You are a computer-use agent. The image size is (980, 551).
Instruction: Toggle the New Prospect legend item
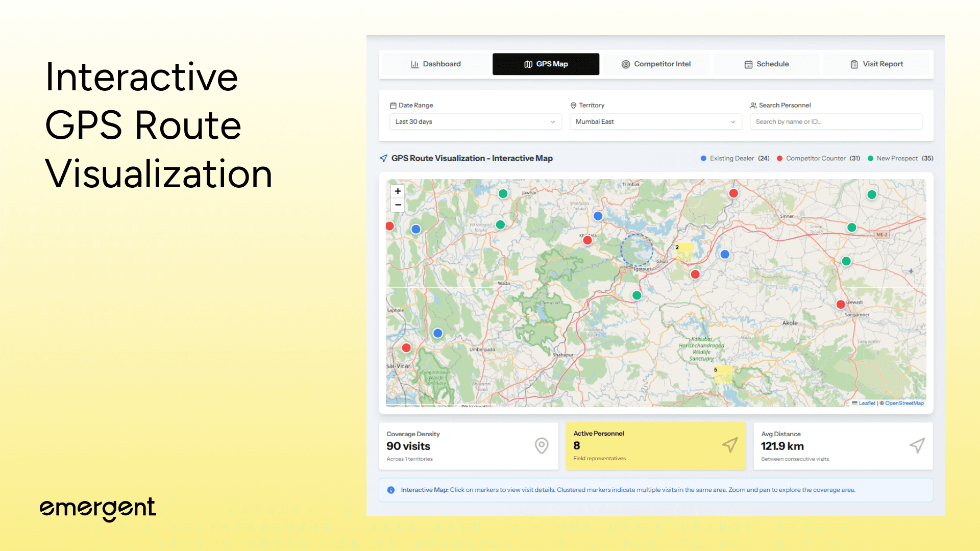(x=897, y=159)
